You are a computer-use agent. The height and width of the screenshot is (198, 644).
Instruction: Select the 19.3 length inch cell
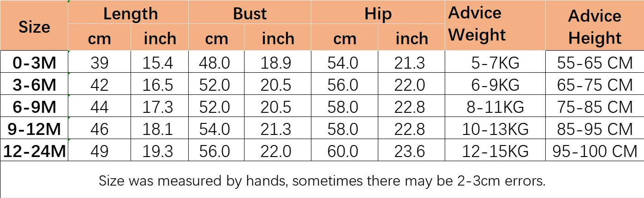click(x=158, y=151)
